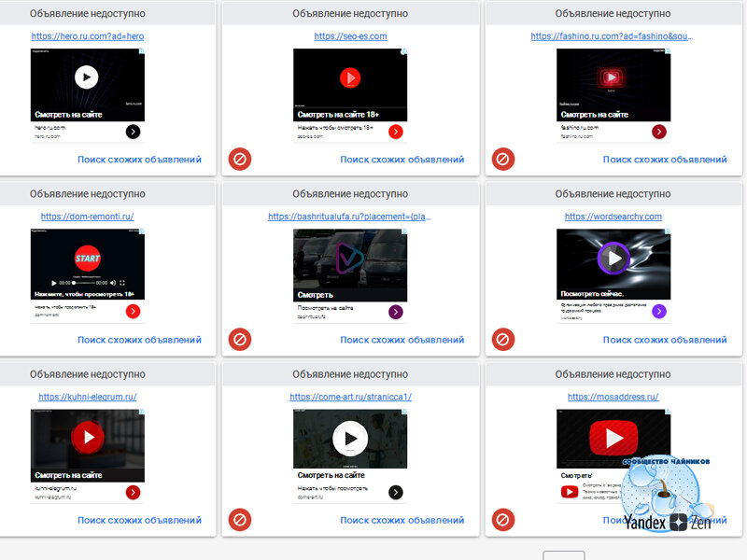This screenshot has width=747, height=560.
Task: Click the blocked icon on mosaddress card
Action: pyautogui.click(x=503, y=520)
